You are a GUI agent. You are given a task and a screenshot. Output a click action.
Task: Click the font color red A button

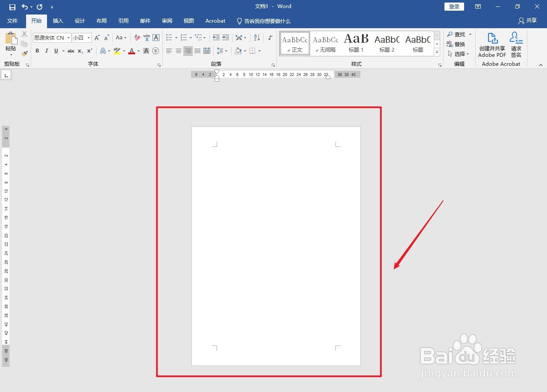click(132, 51)
